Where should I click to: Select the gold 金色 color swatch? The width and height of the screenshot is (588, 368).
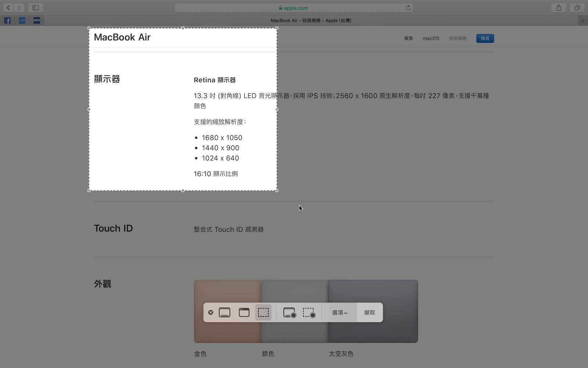[227, 311]
